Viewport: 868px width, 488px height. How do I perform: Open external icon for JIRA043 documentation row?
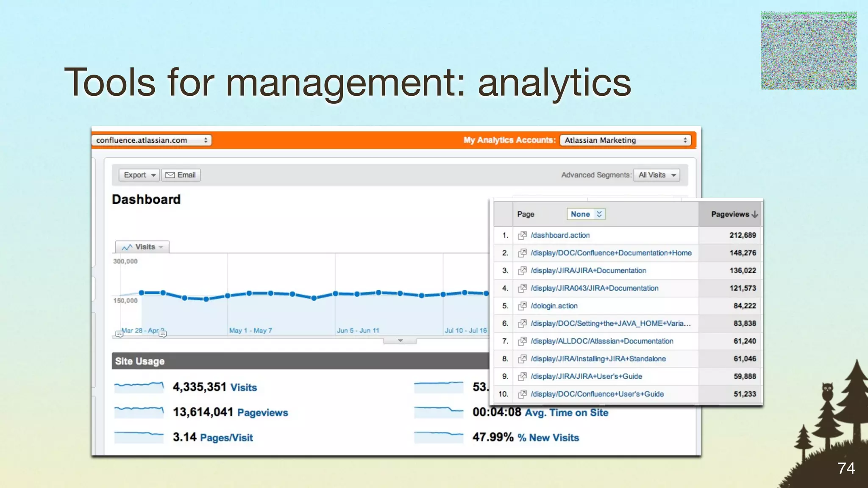point(523,288)
